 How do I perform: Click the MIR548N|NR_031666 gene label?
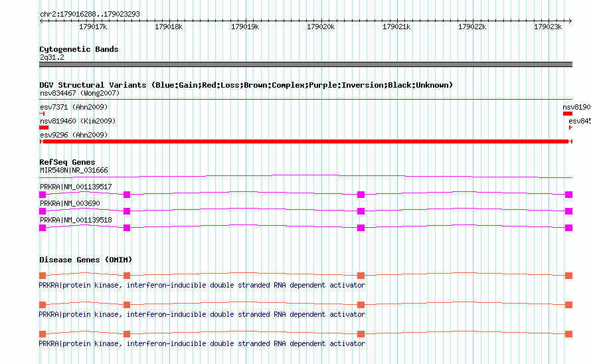tap(74, 171)
